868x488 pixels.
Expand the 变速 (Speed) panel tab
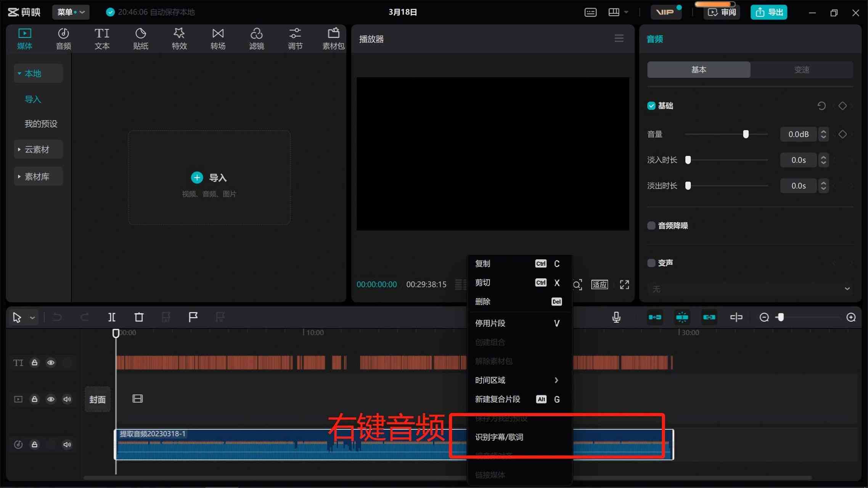click(x=802, y=69)
